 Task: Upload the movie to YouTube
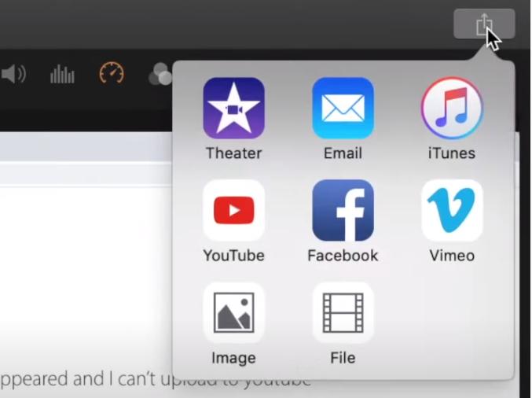pos(233,211)
